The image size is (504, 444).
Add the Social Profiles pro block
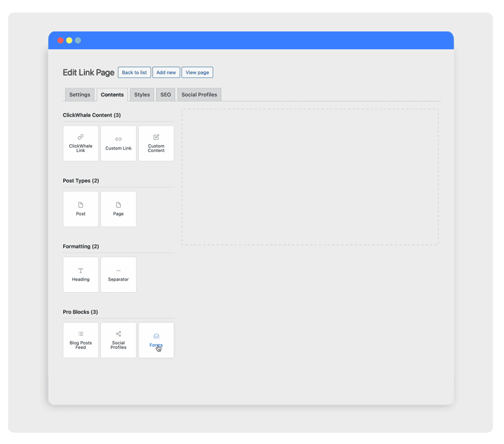(x=118, y=341)
